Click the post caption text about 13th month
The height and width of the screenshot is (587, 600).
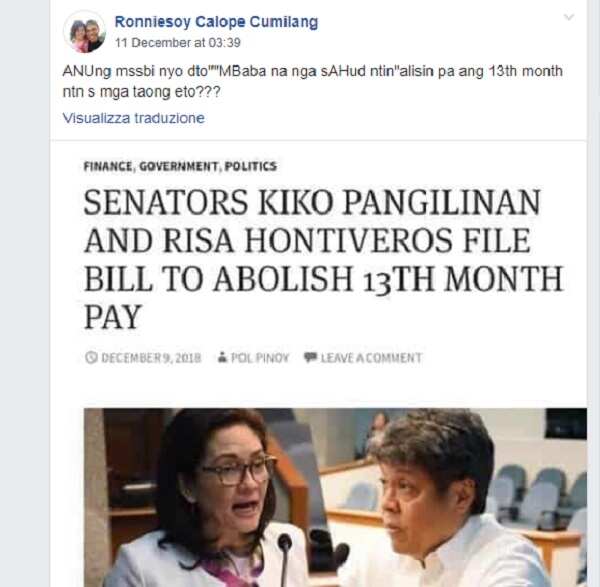click(312, 82)
